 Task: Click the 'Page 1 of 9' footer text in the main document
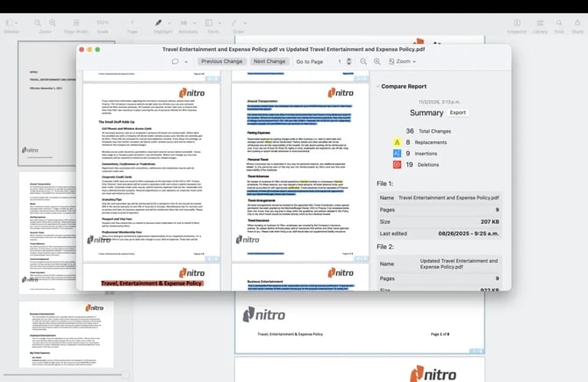coord(440,334)
